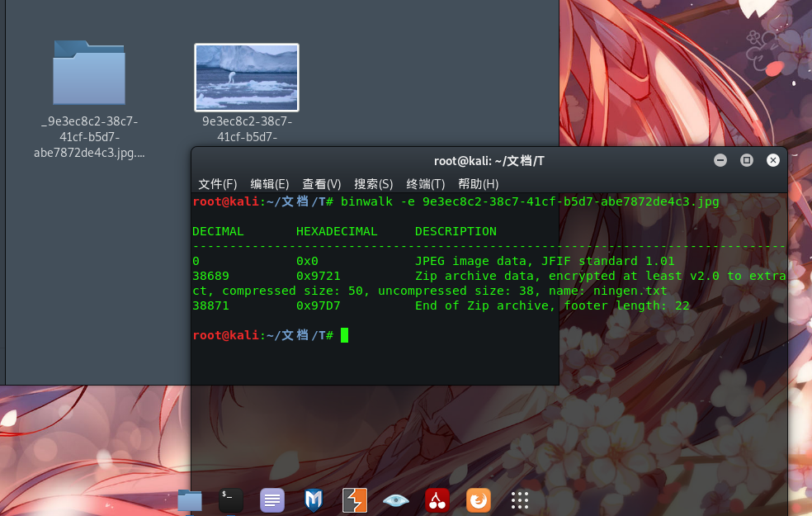
Task: Open the 终端(T) terminal menu
Action: tap(426, 184)
